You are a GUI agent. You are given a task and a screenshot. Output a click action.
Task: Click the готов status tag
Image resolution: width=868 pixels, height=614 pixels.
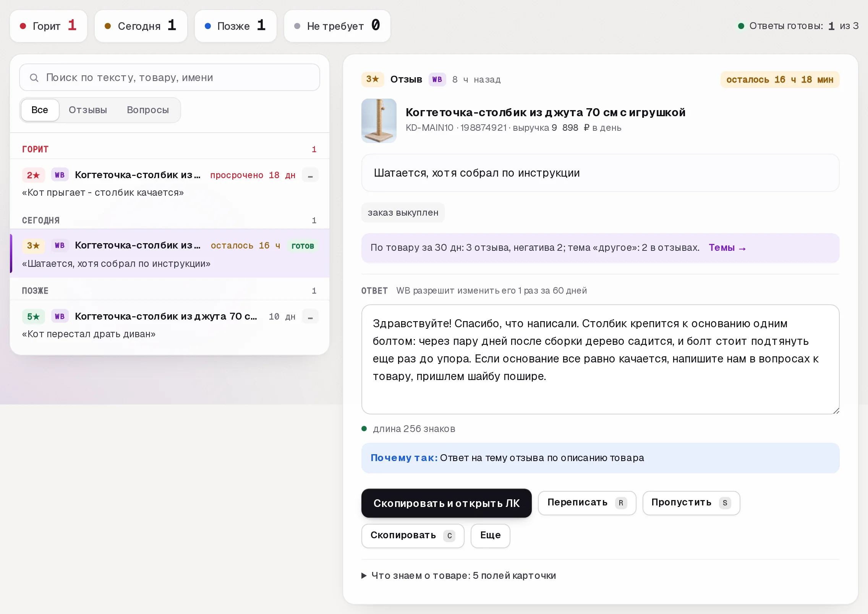(x=303, y=246)
